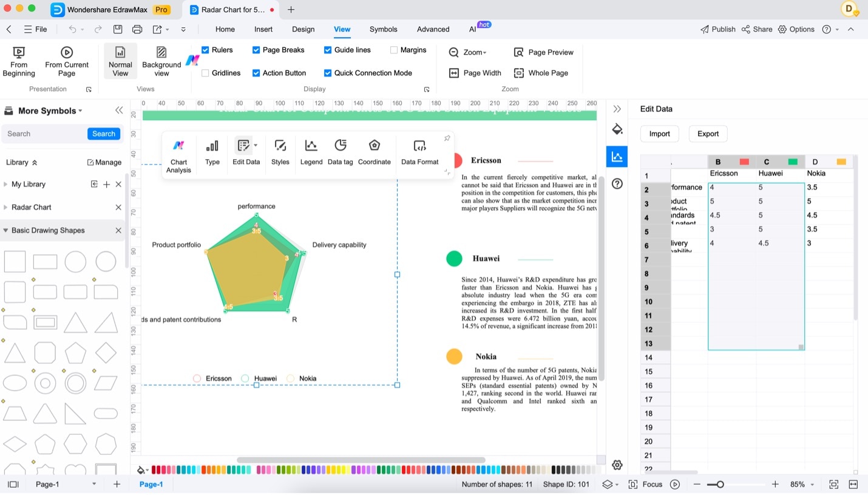Viewport: 868px width, 495px height.
Task: Collapse the Basic Drawing Shapes section
Action: [x=5, y=230]
